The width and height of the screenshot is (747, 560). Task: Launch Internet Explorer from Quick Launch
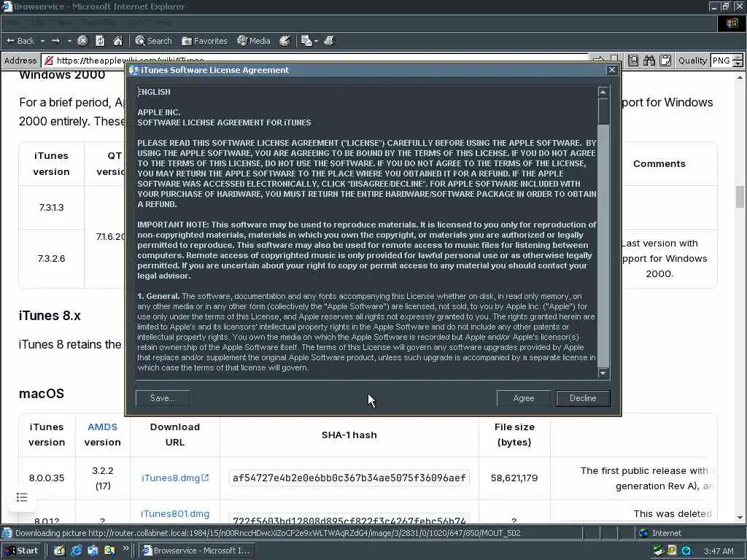pos(76,551)
